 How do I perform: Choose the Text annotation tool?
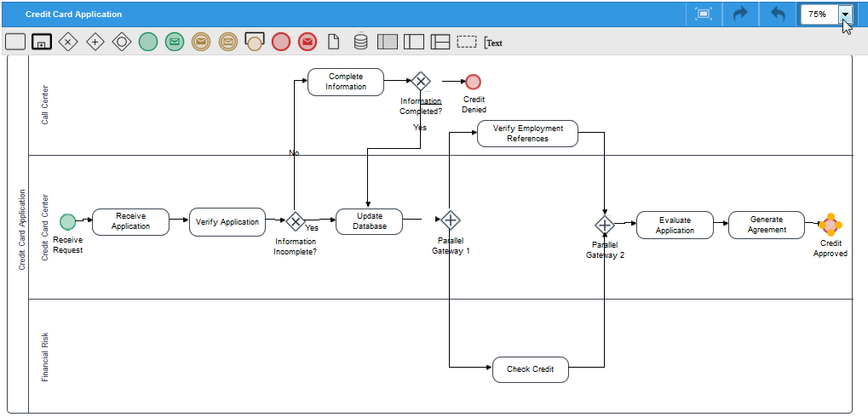[x=493, y=42]
